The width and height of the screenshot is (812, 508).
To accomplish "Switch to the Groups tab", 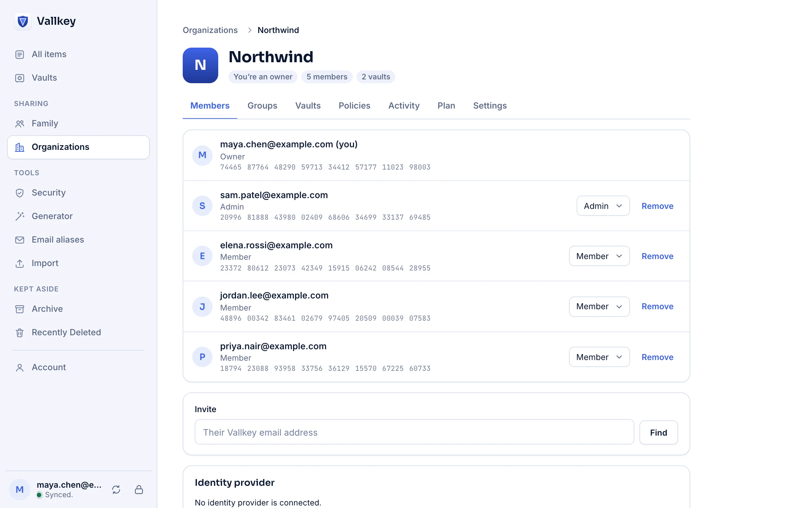I will coord(262,105).
